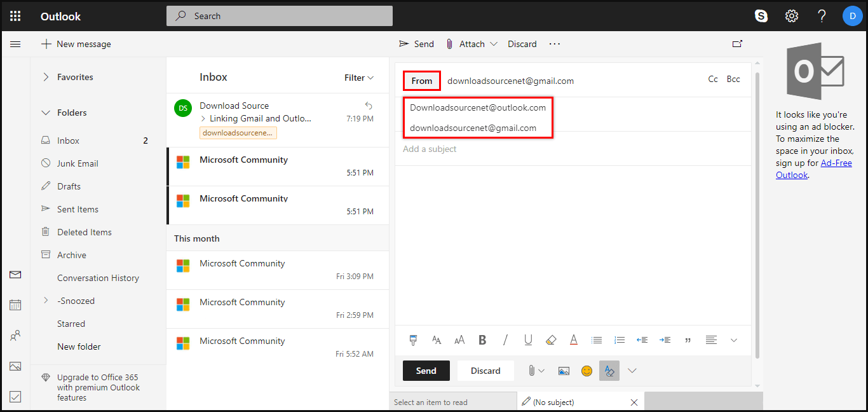This screenshot has height=412, width=868.
Task: Open the Help question mark
Action: (822, 16)
